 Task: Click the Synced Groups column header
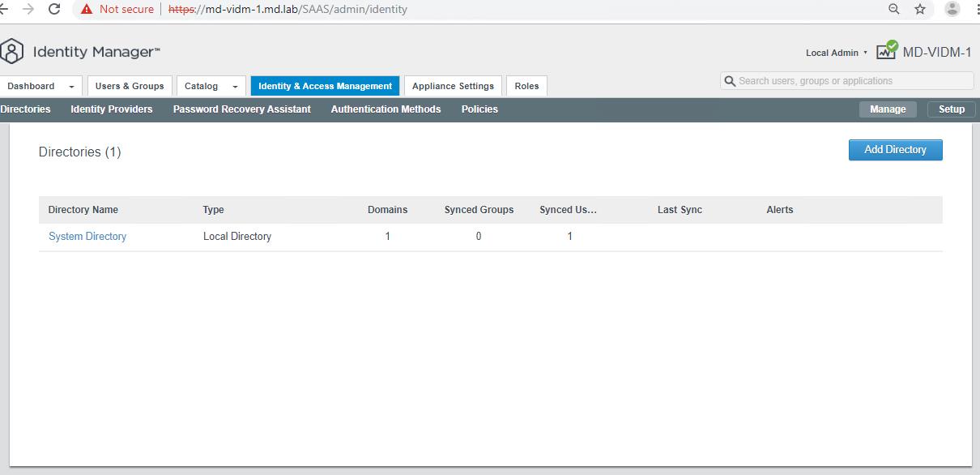point(479,210)
